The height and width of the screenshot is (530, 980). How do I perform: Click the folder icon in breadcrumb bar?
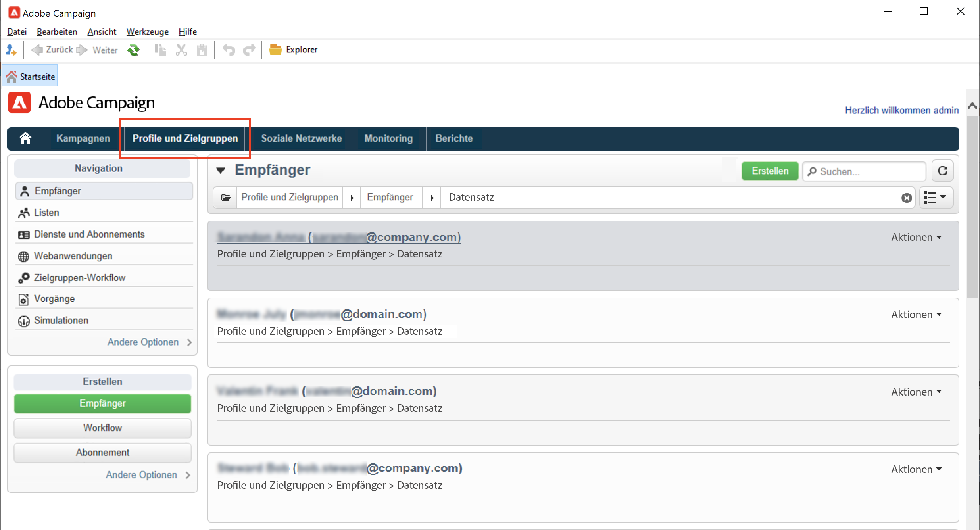[x=226, y=198]
